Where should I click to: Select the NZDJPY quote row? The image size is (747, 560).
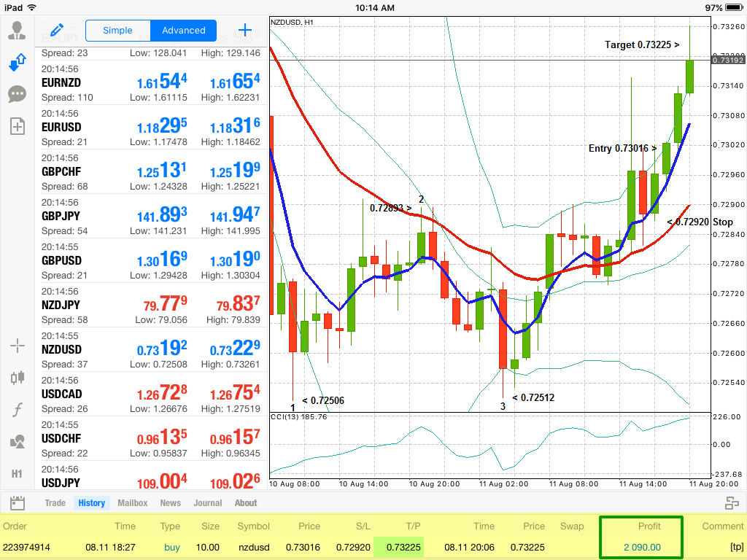[150, 305]
